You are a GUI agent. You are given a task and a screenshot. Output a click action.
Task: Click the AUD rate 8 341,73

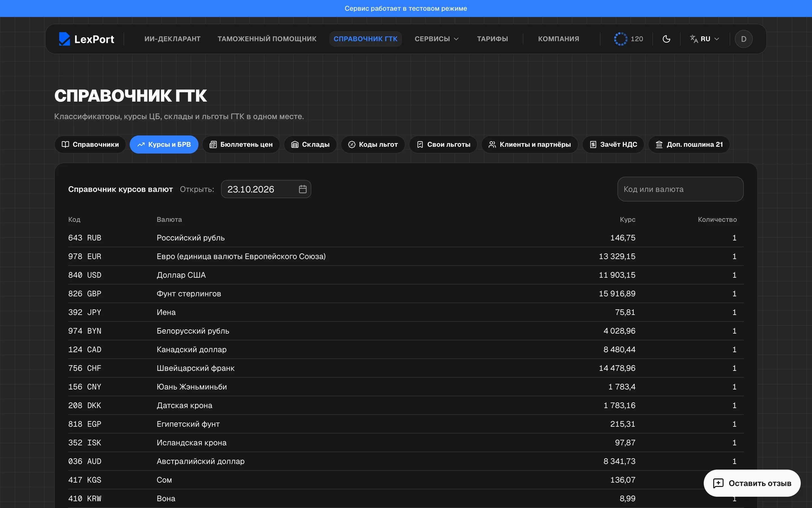pos(619,461)
